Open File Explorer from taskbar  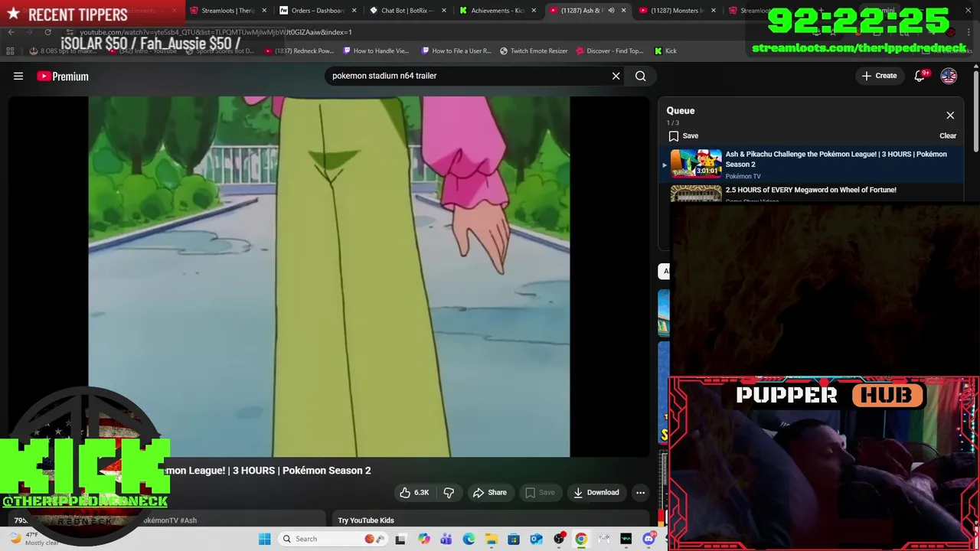(491, 539)
